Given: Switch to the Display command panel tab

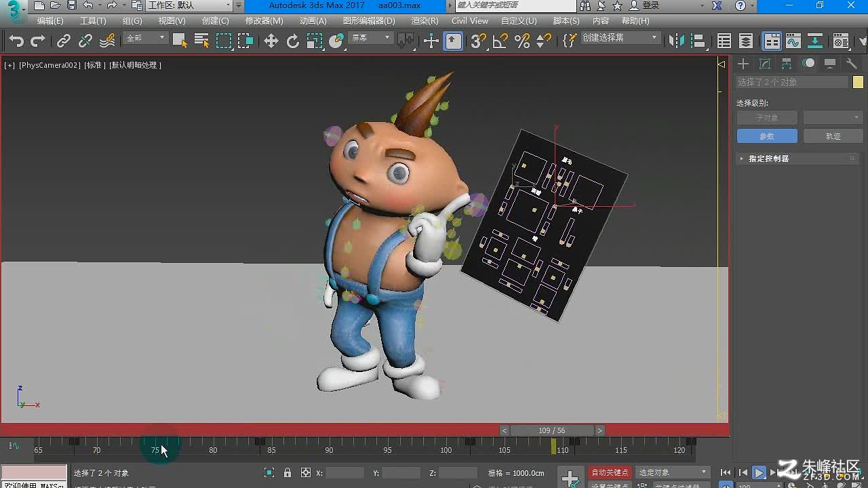Looking at the screenshot, I should click(830, 64).
